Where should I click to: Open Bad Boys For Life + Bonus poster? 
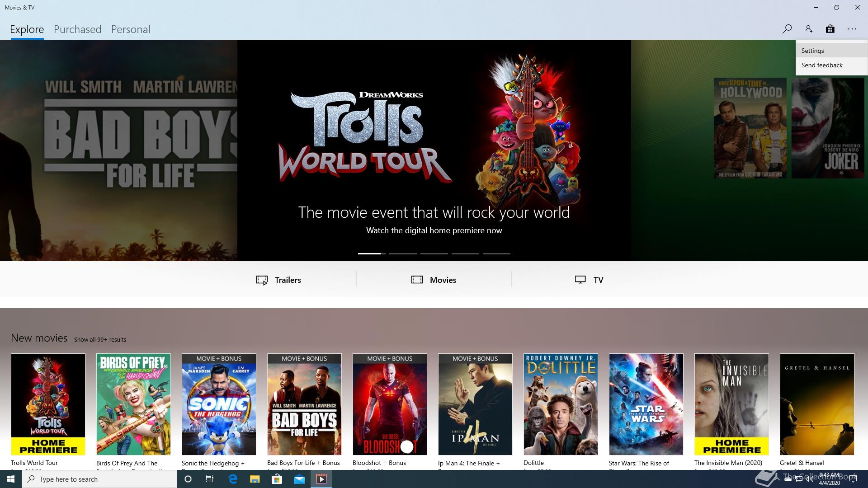[x=304, y=404]
